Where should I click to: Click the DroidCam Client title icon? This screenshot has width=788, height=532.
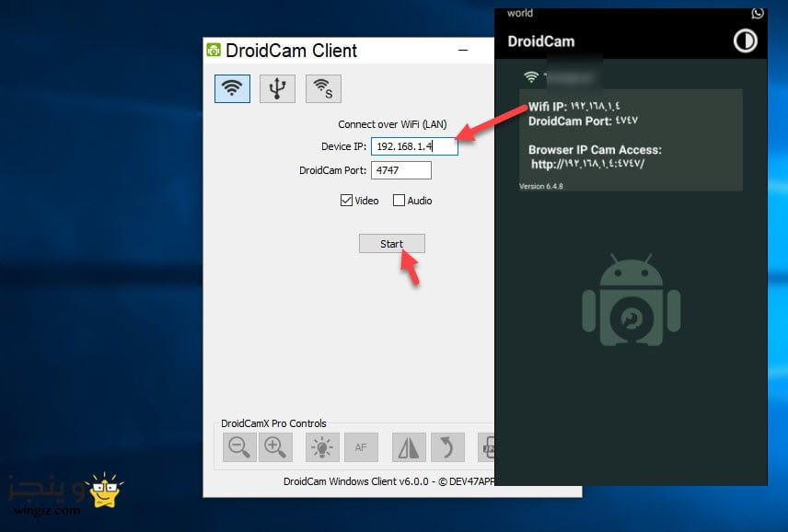214,51
